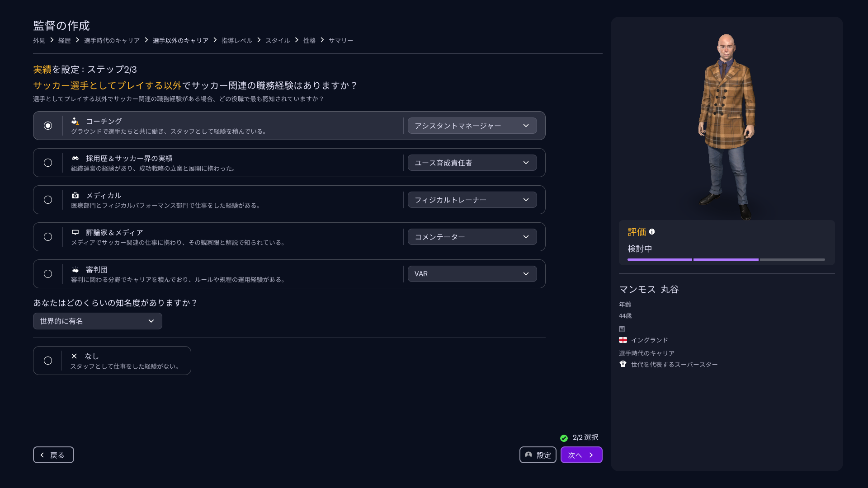Click the X icon beside なし
868x488 pixels.
(74, 356)
